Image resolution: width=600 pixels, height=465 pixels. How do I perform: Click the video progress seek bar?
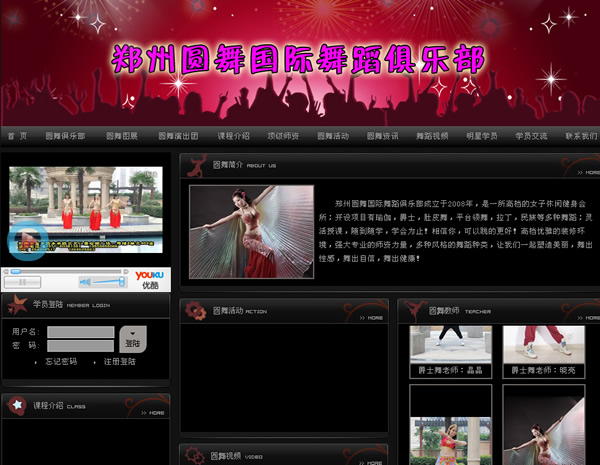(66, 271)
